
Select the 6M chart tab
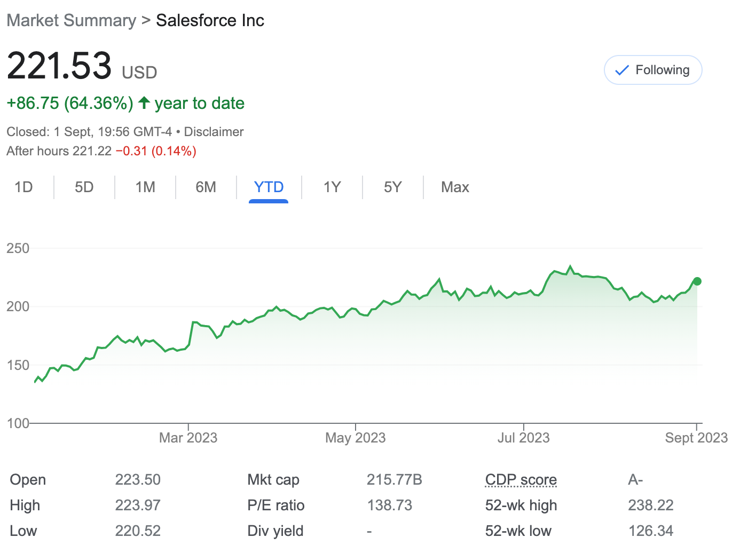[205, 187]
